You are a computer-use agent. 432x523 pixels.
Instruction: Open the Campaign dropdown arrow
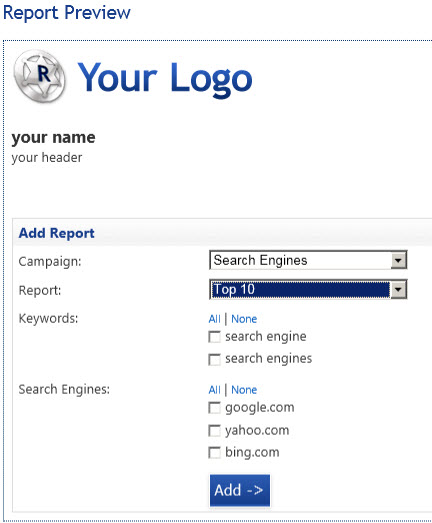point(398,260)
